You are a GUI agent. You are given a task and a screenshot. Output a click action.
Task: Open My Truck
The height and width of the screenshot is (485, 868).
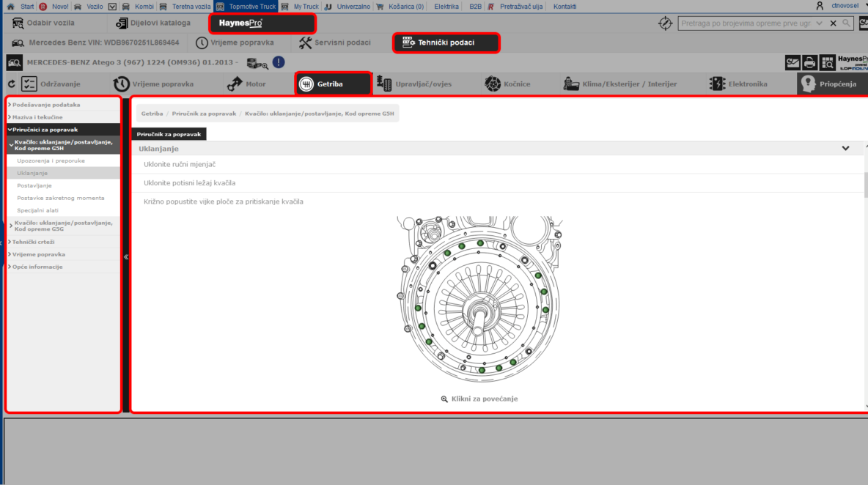click(x=306, y=7)
